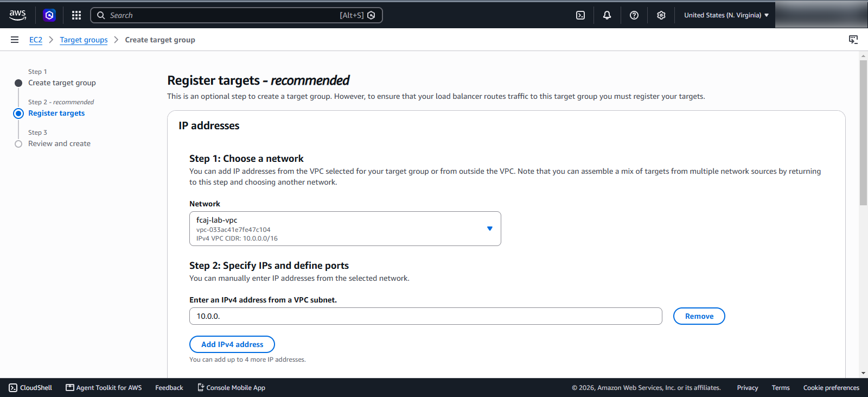Open the services grid menu
This screenshot has width=868, height=397.
point(76,15)
